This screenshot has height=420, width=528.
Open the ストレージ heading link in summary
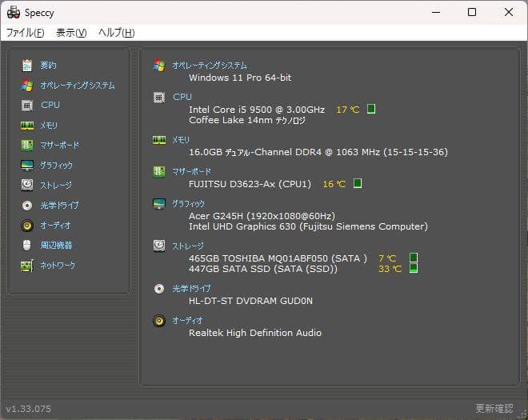[x=188, y=246]
